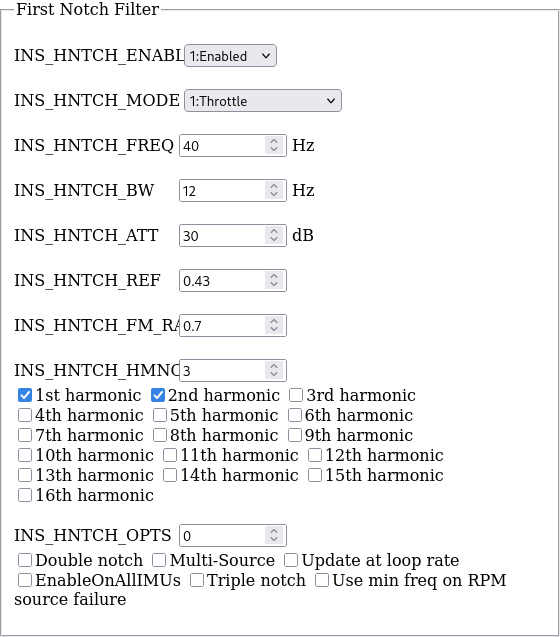This screenshot has height=637, width=560.
Task: Uncheck the 1st harmonic checkbox
Action: click(25, 395)
